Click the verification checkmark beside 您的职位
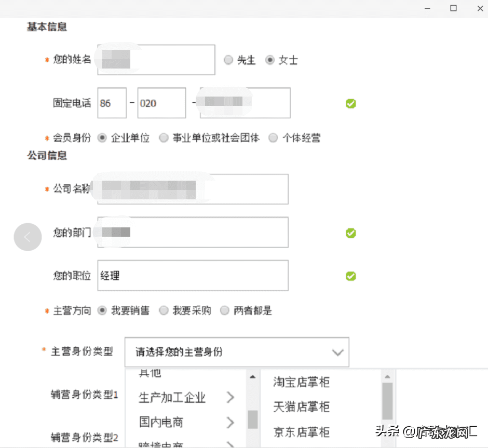This screenshot has width=488, height=448. pyautogui.click(x=350, y=276)
